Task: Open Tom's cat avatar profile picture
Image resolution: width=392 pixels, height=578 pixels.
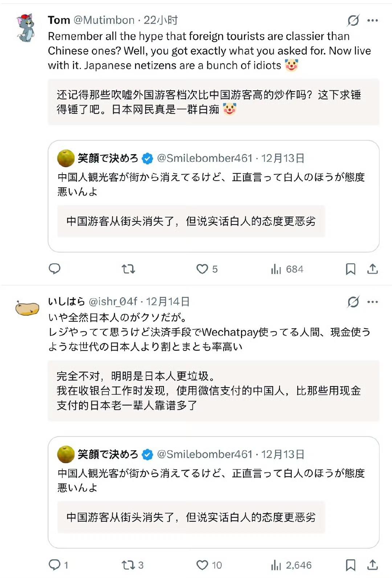Action: [x=25, y=28]
